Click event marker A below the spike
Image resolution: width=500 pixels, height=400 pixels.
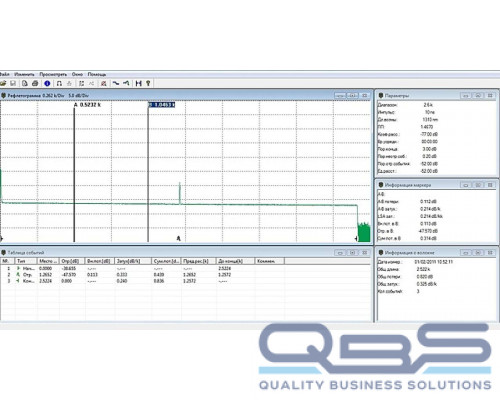point(178,238)
